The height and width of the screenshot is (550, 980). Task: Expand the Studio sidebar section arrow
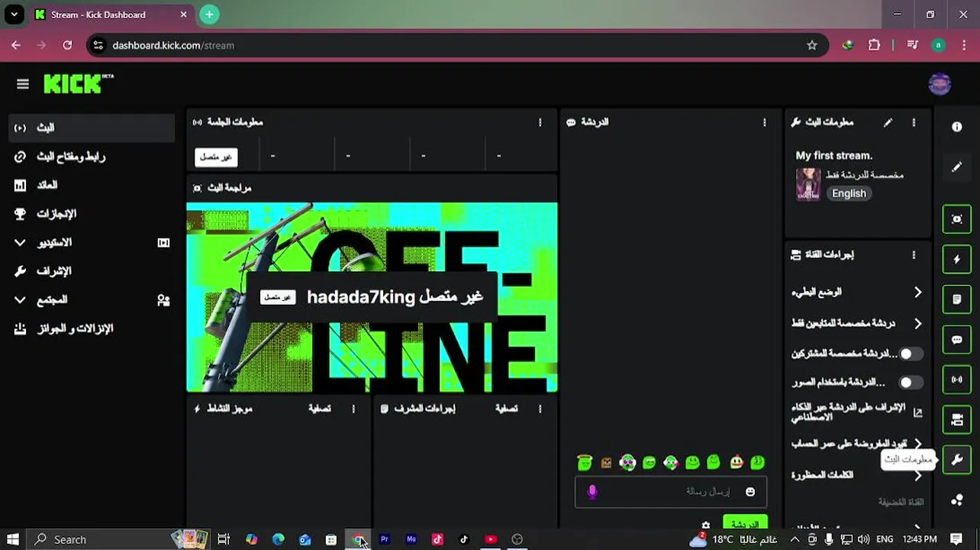20,242
